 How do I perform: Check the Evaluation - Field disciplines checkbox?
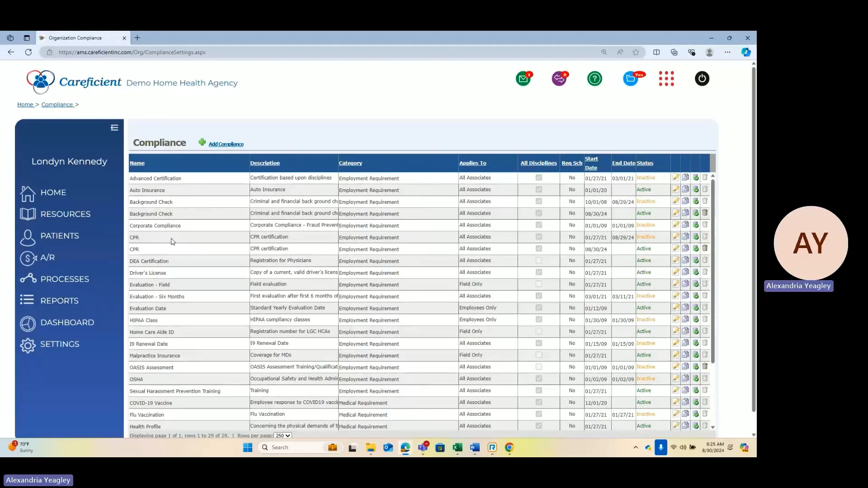pyautogui.click(x=538, y=284)
